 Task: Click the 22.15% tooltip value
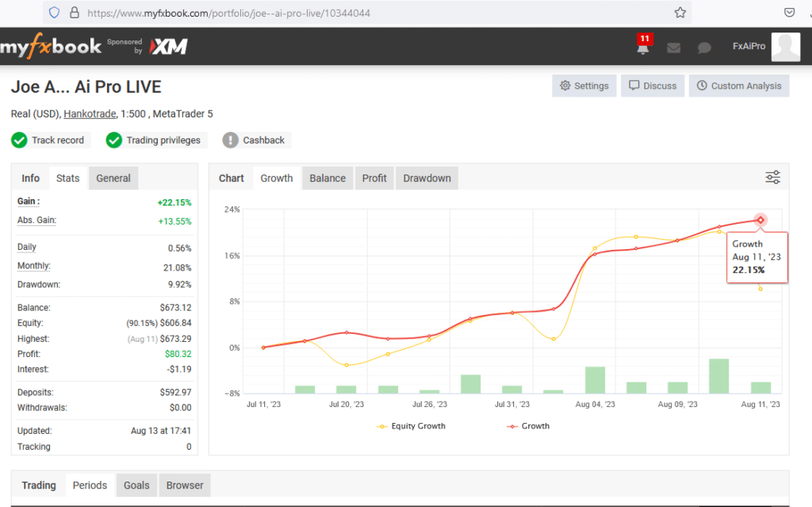(749, 270)
